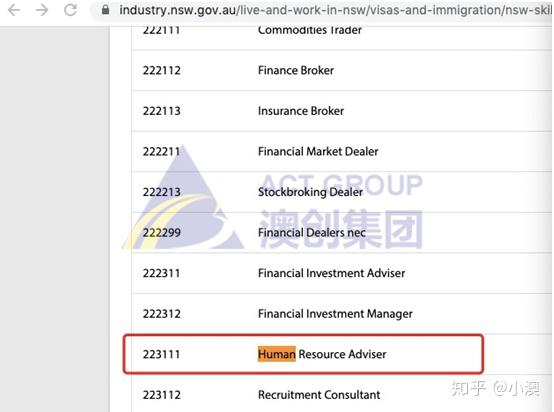This screenshot has width=554, height=412.
Task: Click the Commodities Trader entry
Action: point(310,30)
